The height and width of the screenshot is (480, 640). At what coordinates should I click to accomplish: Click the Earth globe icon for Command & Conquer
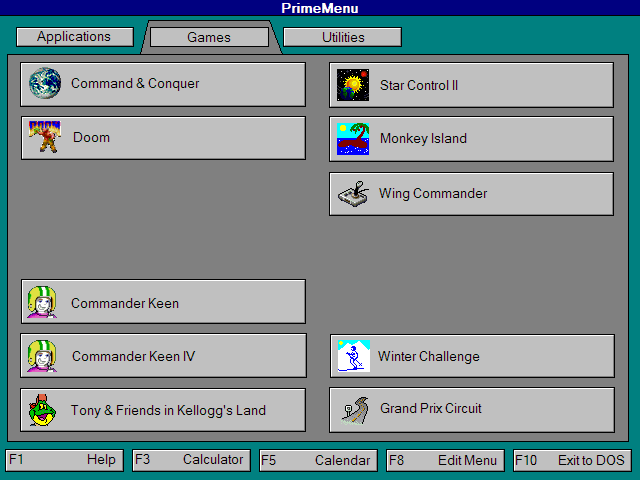45,83
